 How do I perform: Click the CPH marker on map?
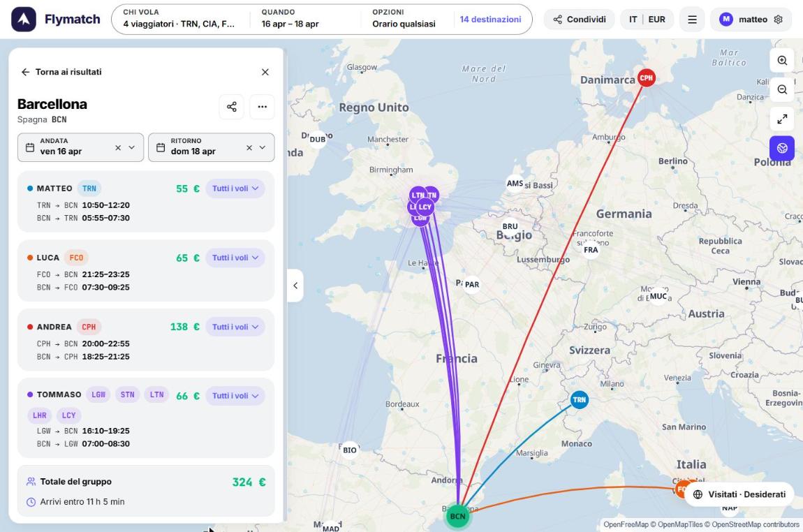pyautogui.click(x=647, y=77)
